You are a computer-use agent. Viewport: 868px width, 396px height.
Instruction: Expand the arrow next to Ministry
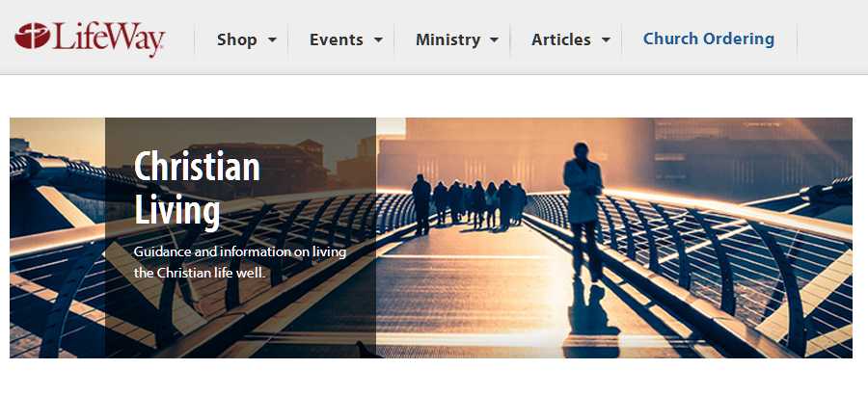pos(495,40)
